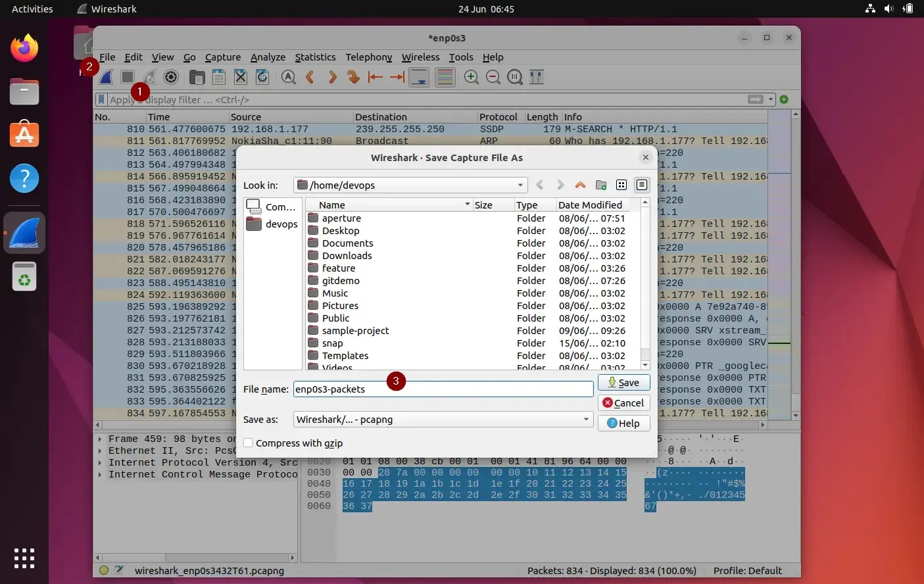Save the capture file

tap(623, 382)
